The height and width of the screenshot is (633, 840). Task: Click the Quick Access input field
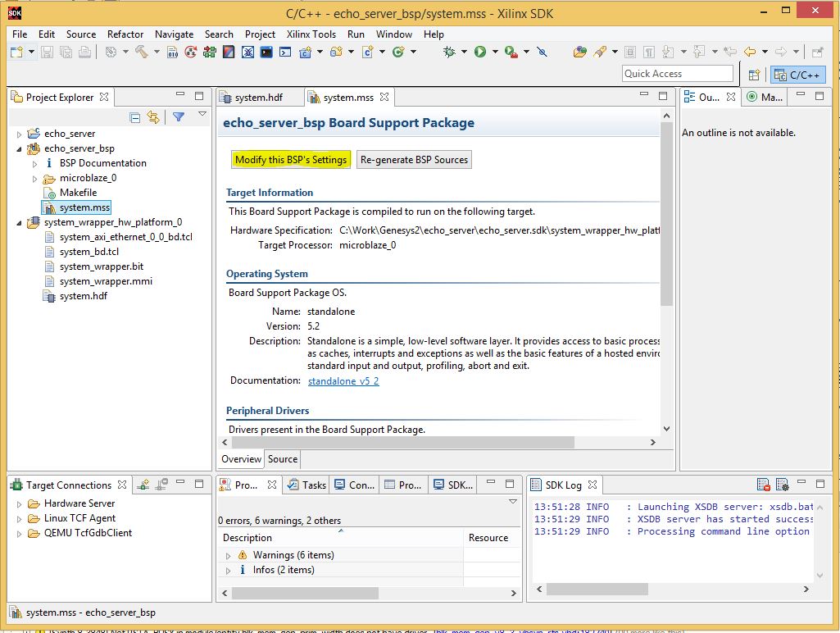[x=678, y=74]
